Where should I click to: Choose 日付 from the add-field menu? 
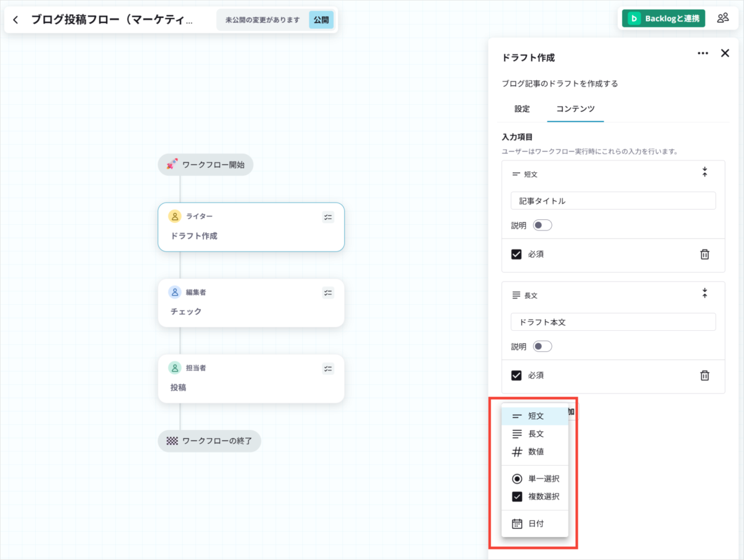point(534,523)
